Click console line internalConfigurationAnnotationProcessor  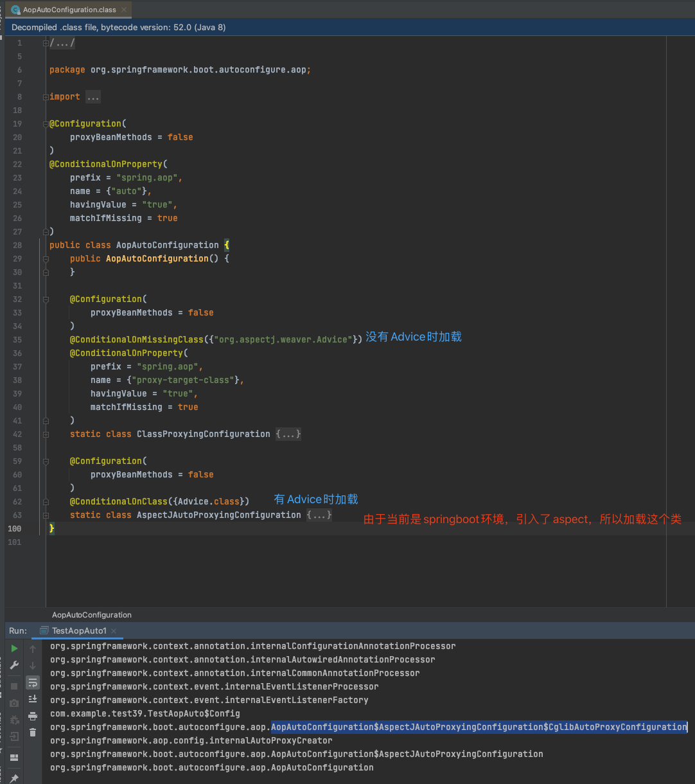point(253,646)
